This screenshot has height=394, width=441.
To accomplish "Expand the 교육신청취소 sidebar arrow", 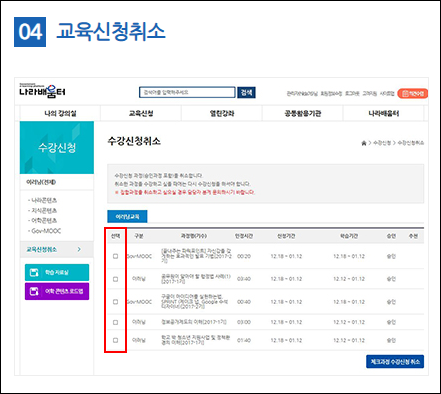I will coord(79,249).
